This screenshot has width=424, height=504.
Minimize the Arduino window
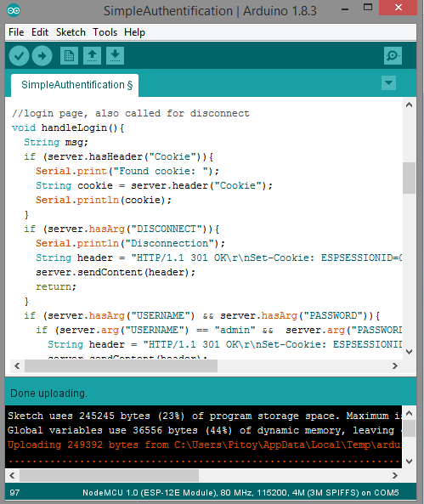(x=345, y=9)
